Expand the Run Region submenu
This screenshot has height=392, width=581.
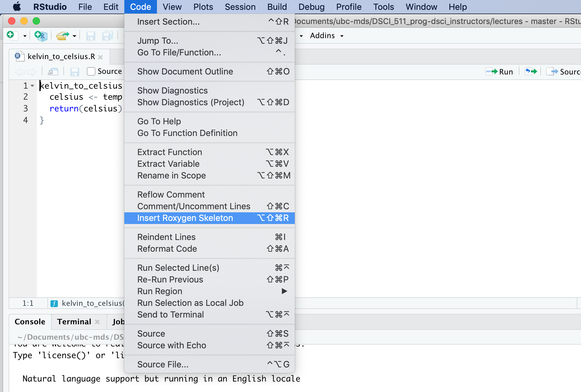210,291
